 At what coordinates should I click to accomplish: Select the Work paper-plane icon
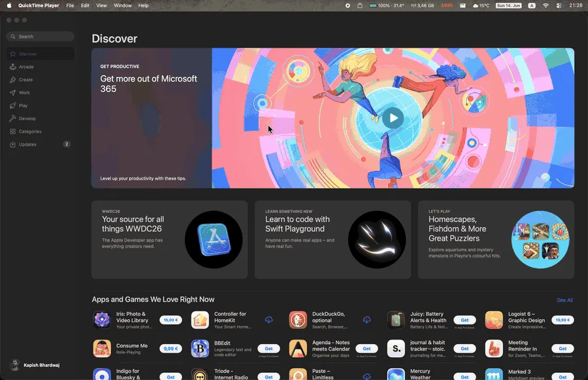tap(13, 93)
